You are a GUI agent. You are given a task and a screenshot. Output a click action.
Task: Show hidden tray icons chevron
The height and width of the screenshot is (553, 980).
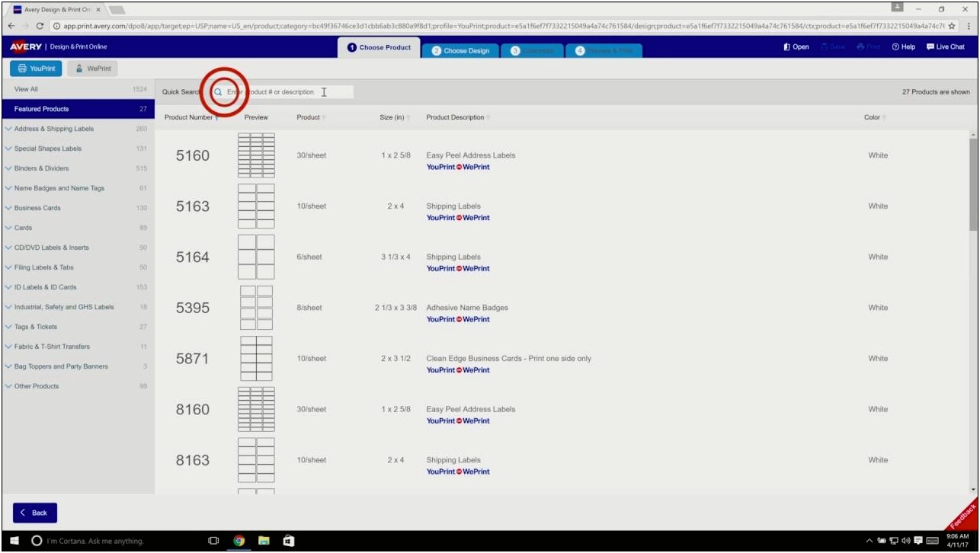click(870, 541)
